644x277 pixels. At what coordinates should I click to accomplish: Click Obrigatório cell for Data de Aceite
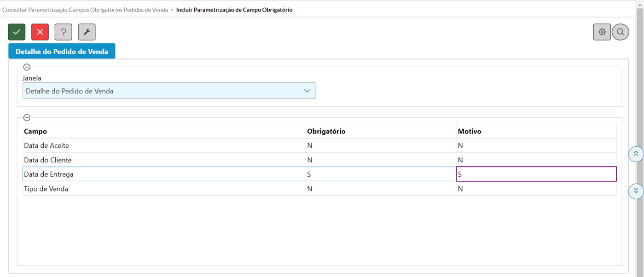tap(381, 145)
